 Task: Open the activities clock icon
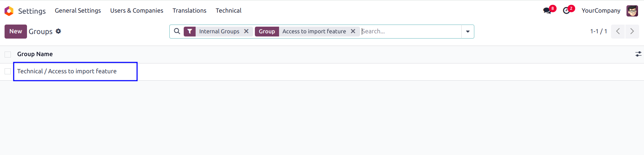coord(566,11)
